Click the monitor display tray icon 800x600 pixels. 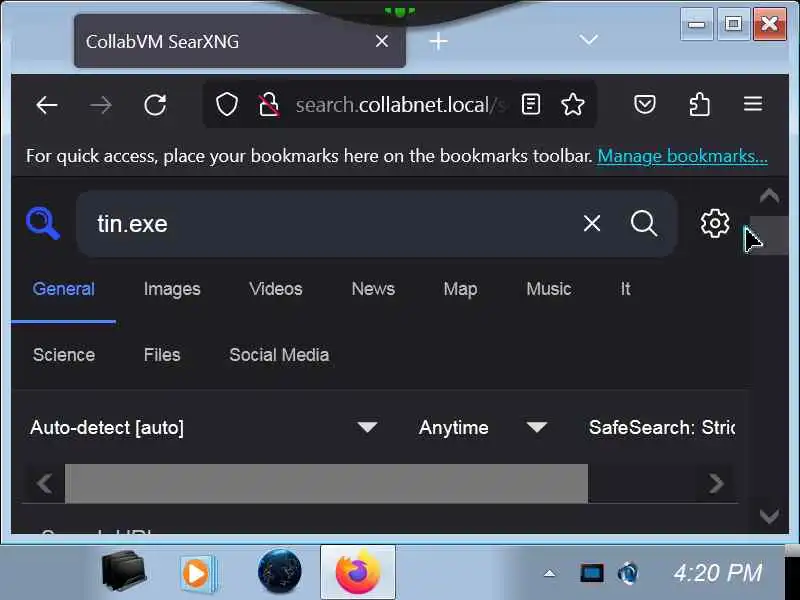point(592,573)
